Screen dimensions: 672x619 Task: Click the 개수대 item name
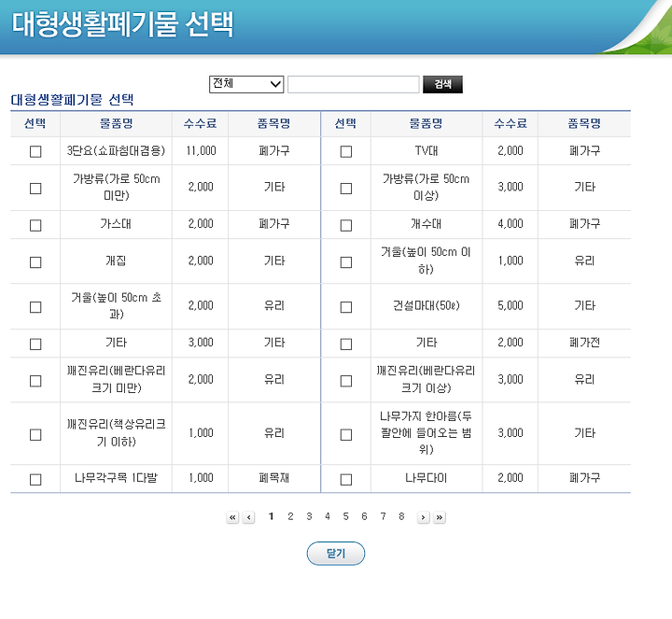(x=426, y=224)
